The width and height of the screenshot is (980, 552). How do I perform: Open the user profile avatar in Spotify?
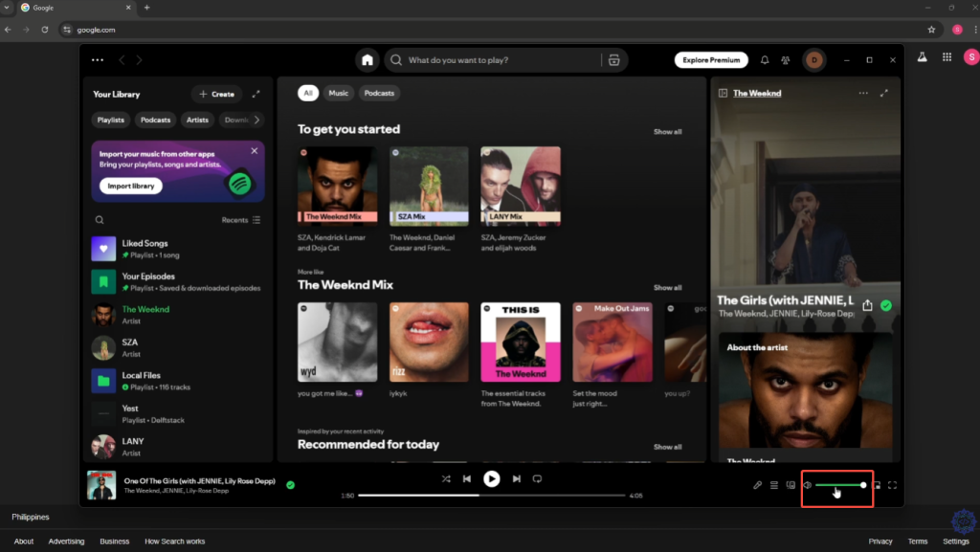tap(813, 60)
